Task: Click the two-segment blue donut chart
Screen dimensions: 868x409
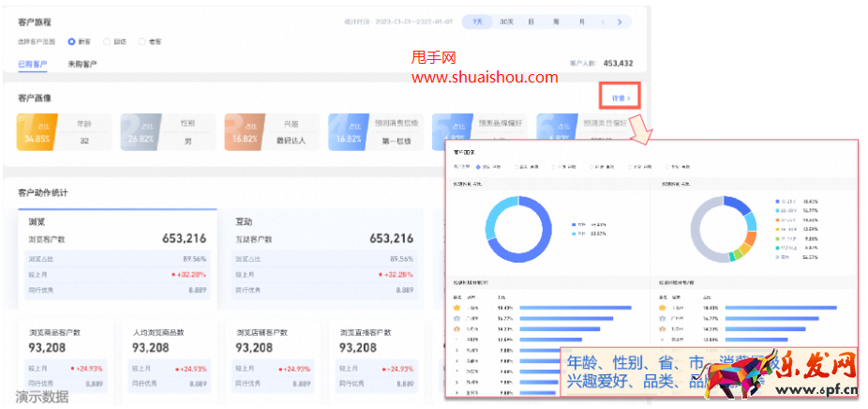Action: 518,229
